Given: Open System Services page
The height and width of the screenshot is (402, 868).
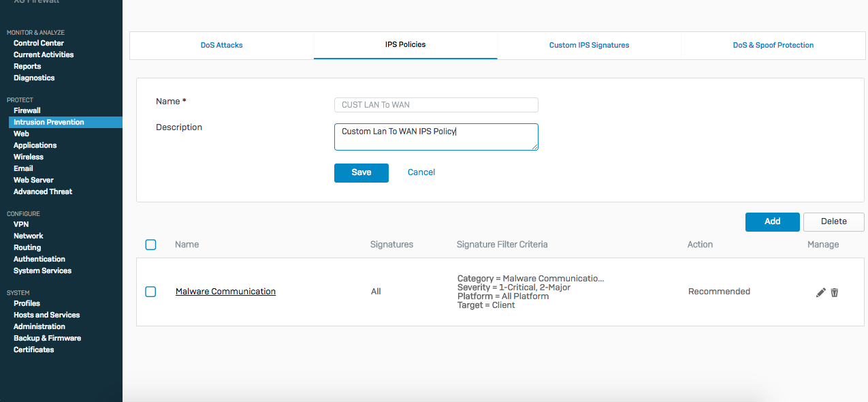Looking at the screenshot, I should click(42, 270).
